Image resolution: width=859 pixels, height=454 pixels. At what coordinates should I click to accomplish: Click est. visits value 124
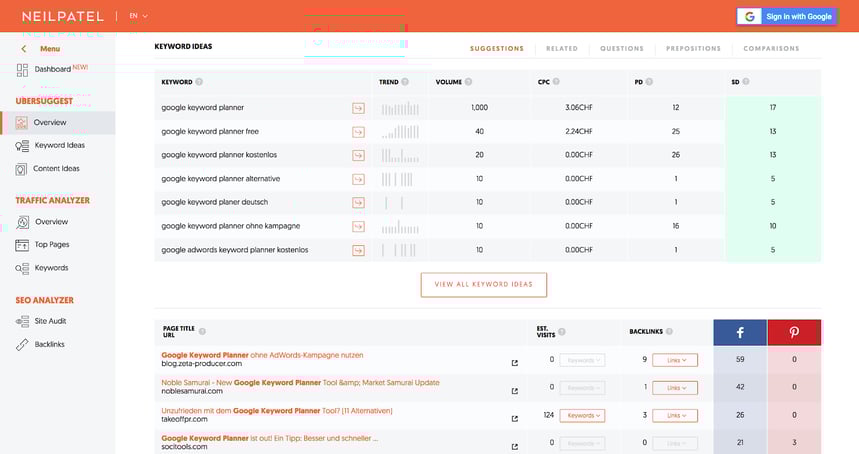[549, 415]
